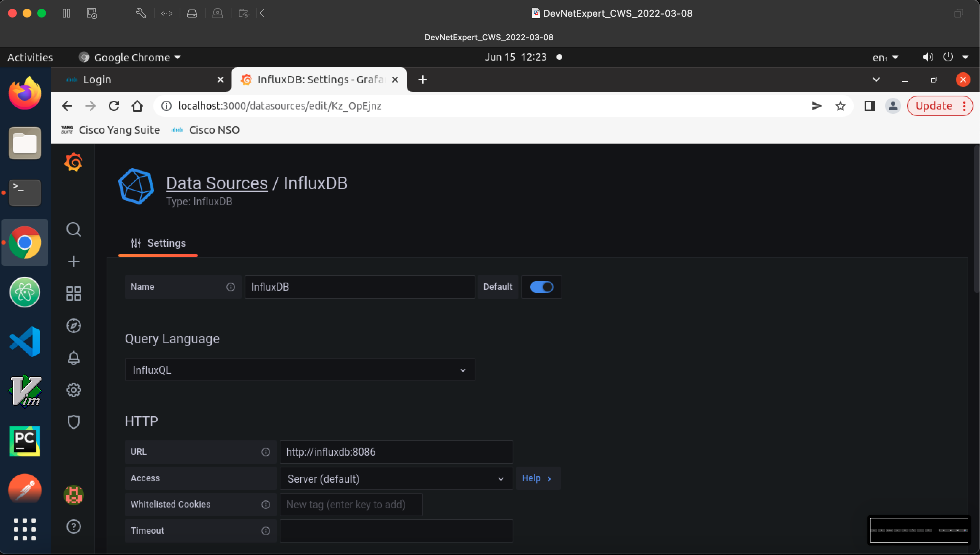Click the Data Sources breadcrumb link
Screen dimensions: 980x555
[217, 182]
